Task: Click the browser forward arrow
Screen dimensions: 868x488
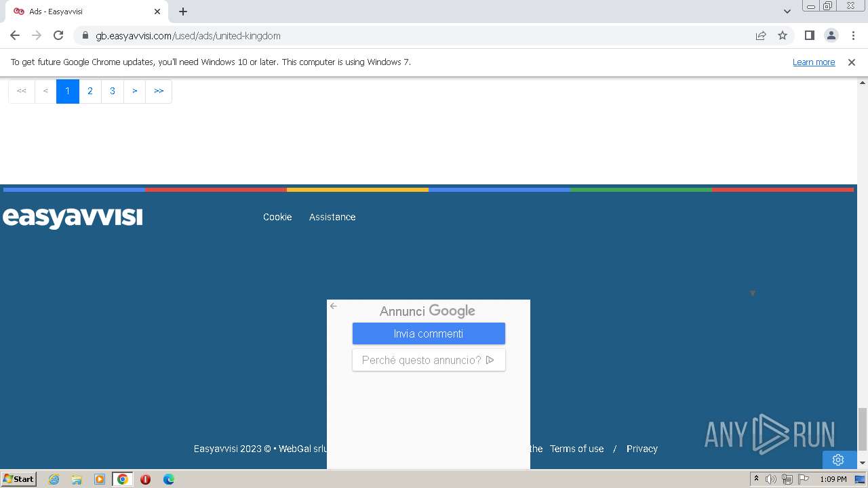Action: pyautogui.click(x=37, y=35)
